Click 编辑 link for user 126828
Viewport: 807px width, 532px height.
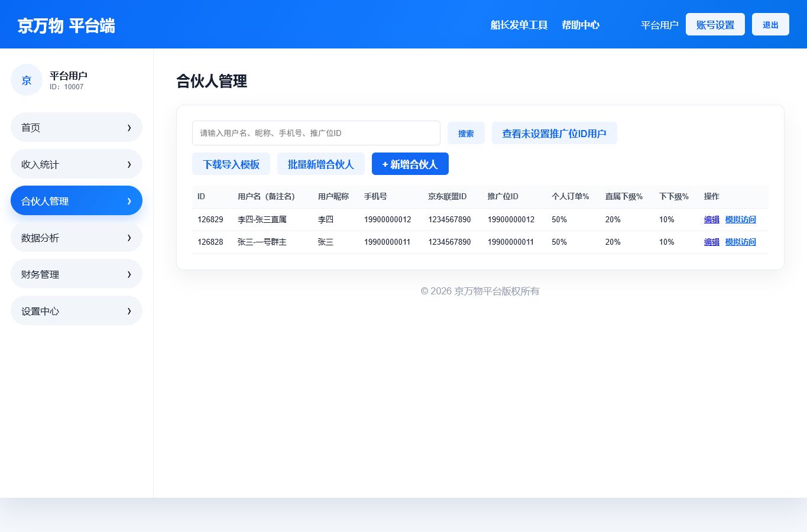[712, 242]
